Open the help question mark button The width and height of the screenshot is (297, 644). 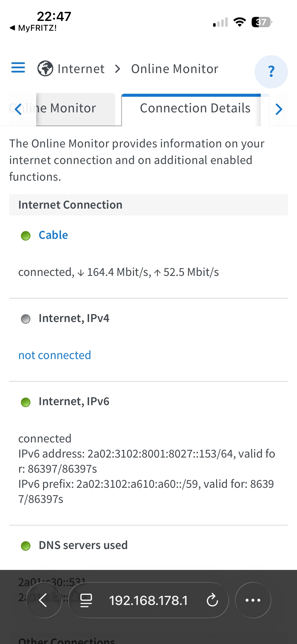271,72
